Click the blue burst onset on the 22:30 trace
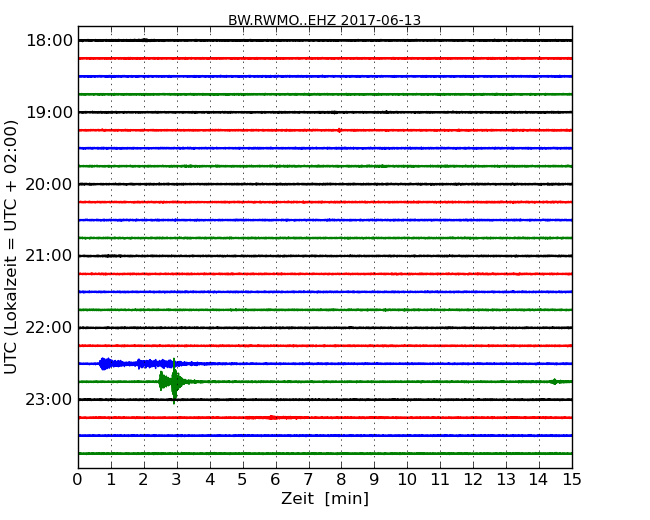 [105, 364]
